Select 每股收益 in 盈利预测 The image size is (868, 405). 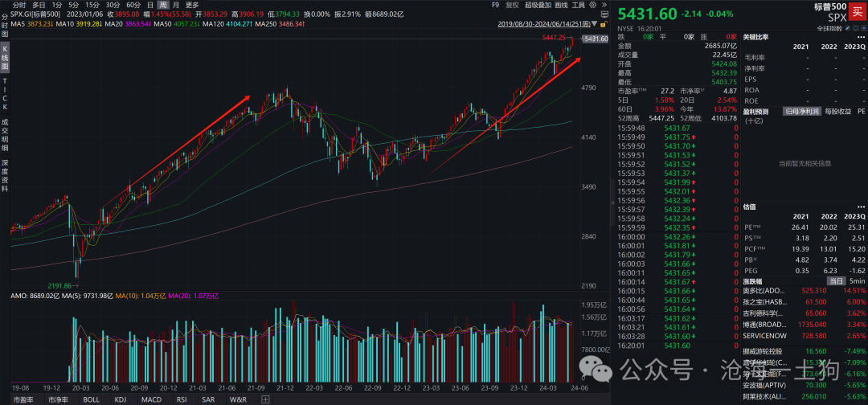click(837, 111)
